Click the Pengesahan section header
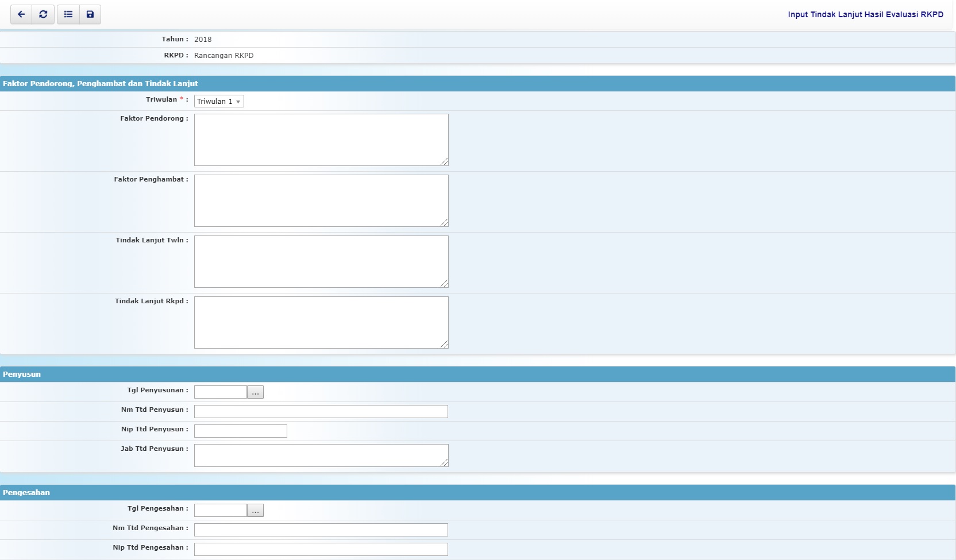Viewport: 956px width, 560px height. (x=26, y=493)
